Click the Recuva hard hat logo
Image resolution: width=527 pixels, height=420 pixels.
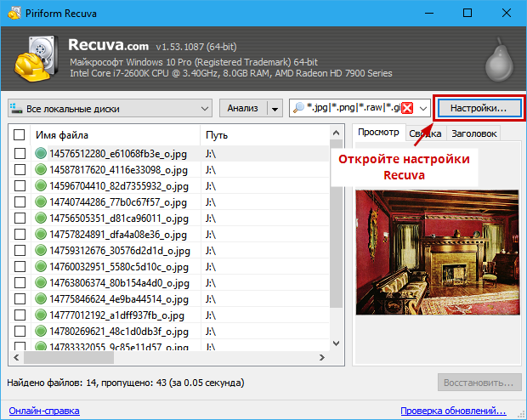[37, 60]
